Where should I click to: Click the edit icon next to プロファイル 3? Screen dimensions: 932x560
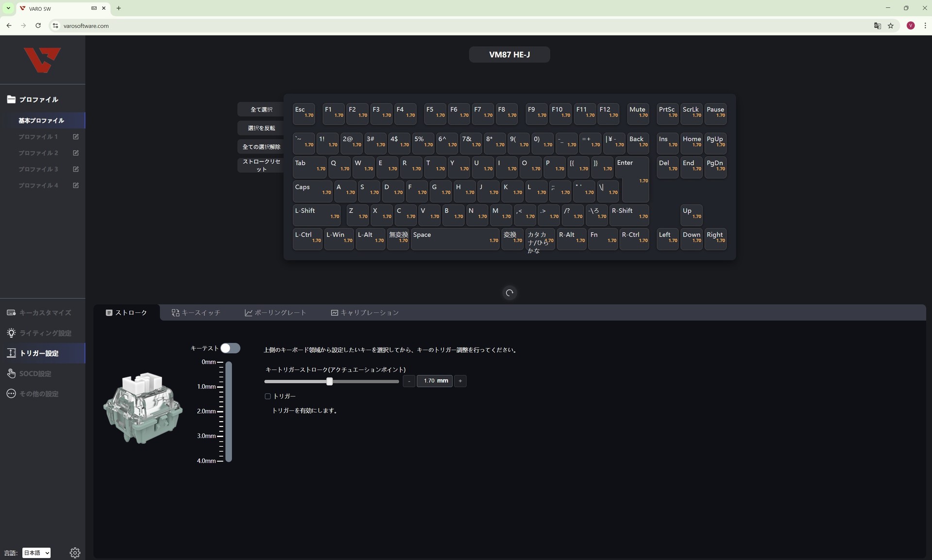tap(76, 170)
